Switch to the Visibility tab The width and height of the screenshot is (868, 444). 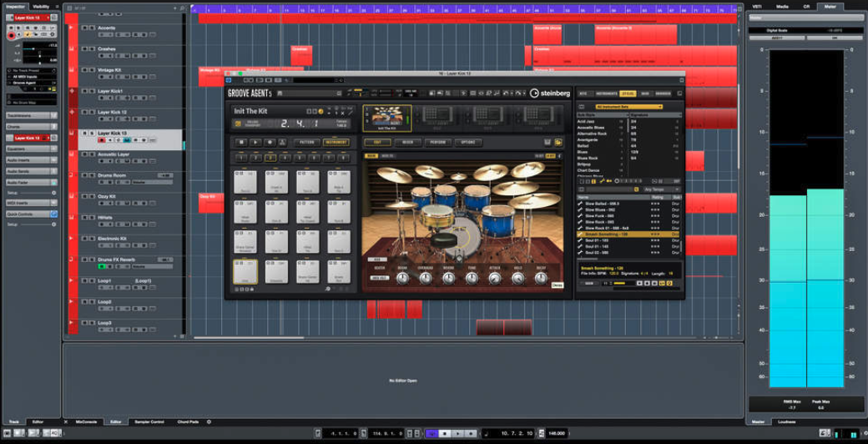point(40,6)
